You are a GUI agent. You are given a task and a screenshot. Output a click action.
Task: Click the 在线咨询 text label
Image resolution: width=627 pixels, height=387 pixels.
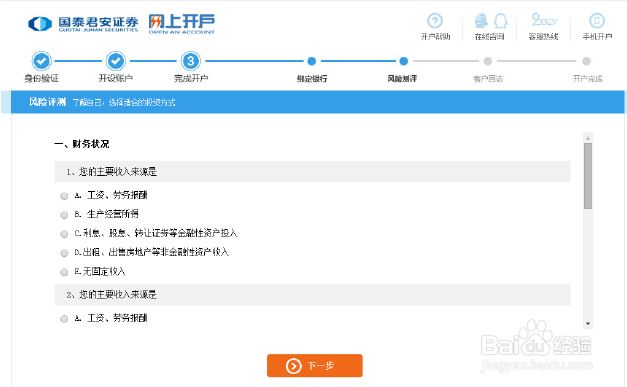(489, 37)
